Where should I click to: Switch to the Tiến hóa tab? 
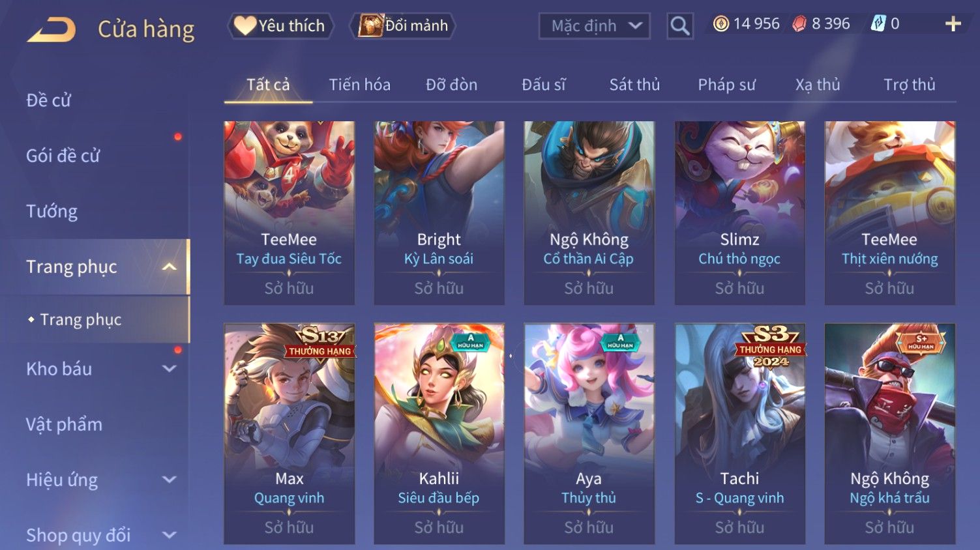point(359,85)
